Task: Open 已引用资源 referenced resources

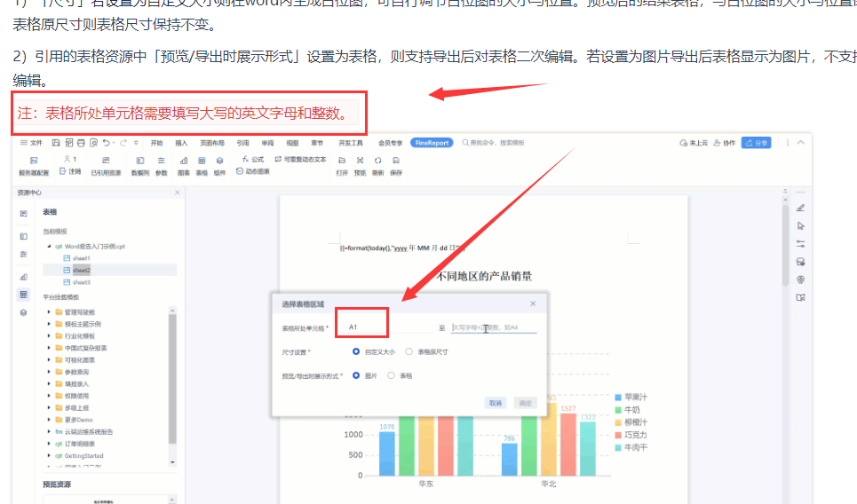Action: [x=106, y=166]
